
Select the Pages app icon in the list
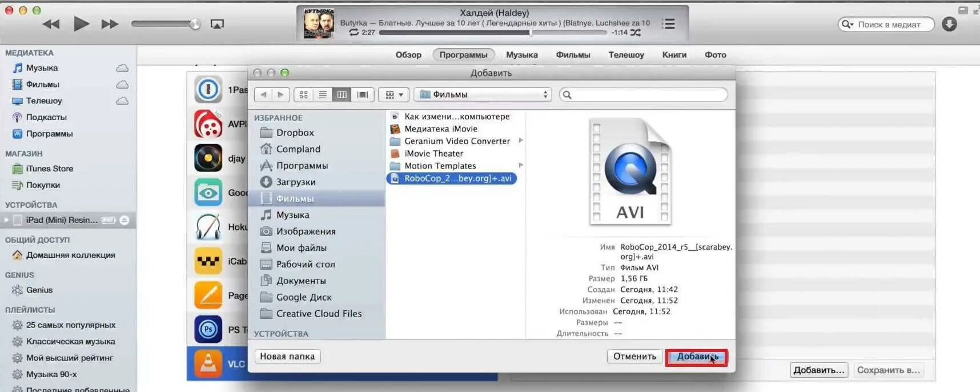pyautogui.click(x=208, y=295)
